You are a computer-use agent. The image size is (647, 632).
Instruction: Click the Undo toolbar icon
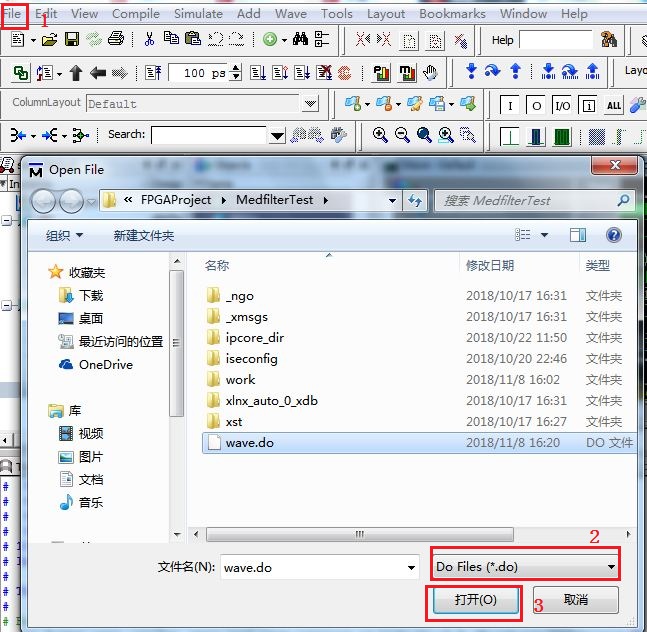point(215,39)
